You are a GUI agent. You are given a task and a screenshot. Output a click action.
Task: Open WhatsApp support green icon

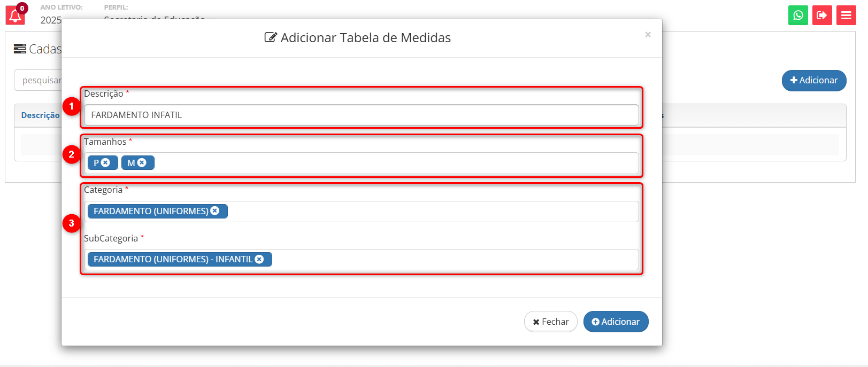[798, 15]
